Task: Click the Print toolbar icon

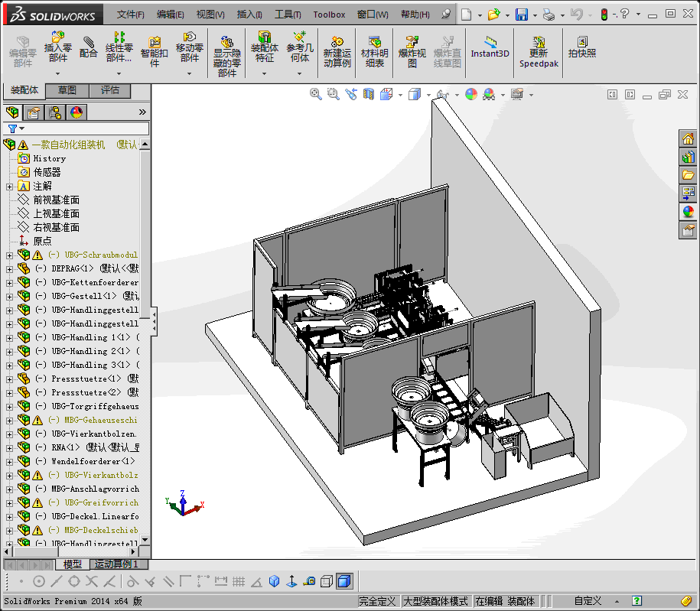Action: [549, 15]
